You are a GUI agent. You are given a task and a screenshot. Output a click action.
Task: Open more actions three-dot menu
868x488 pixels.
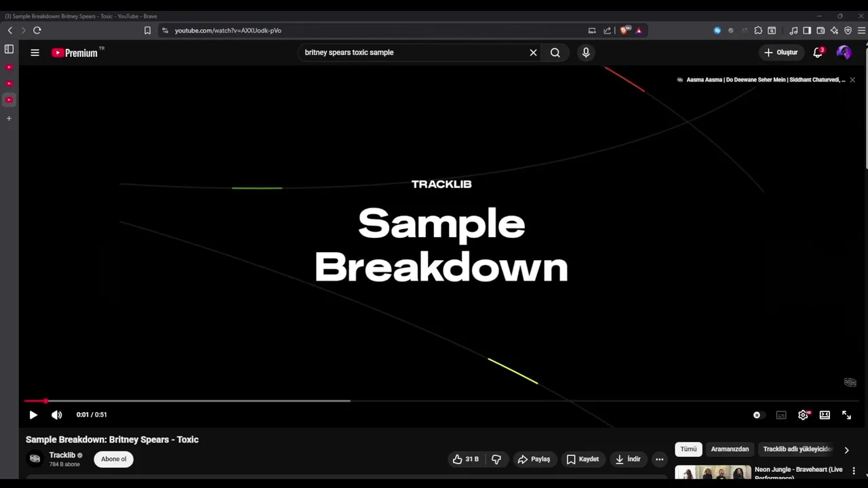(x=659, y=459)
